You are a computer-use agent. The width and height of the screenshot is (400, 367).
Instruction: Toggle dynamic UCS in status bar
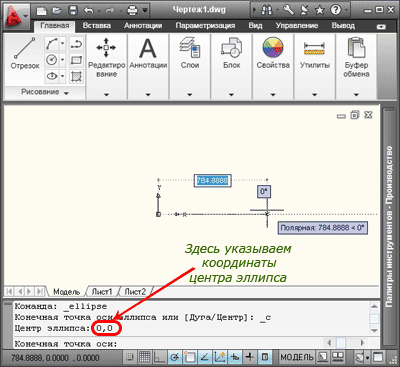pos(219,357)
